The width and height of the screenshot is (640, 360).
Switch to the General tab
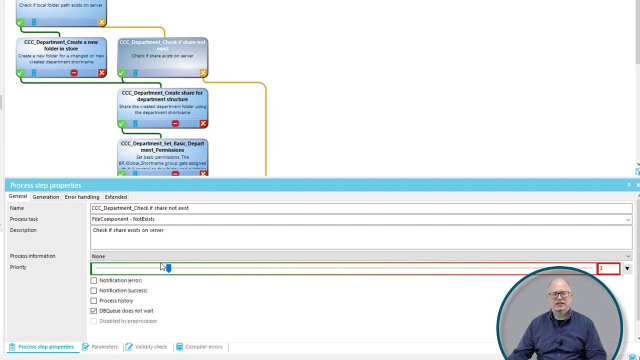(18, 196)
